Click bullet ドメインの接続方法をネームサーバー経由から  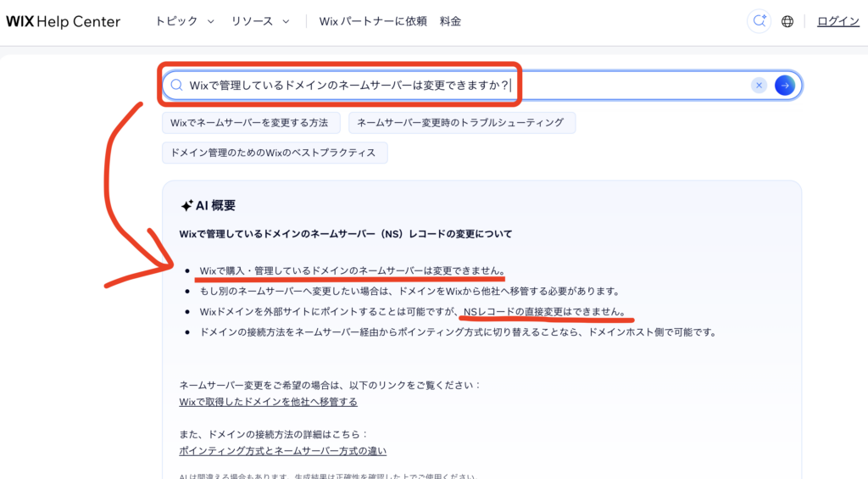459,332
